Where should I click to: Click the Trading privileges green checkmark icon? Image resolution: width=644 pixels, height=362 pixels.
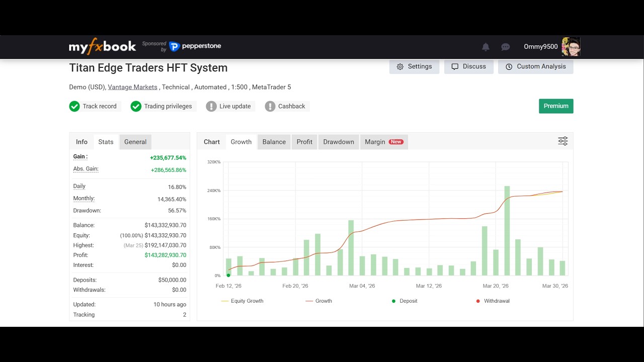[136, 106]
